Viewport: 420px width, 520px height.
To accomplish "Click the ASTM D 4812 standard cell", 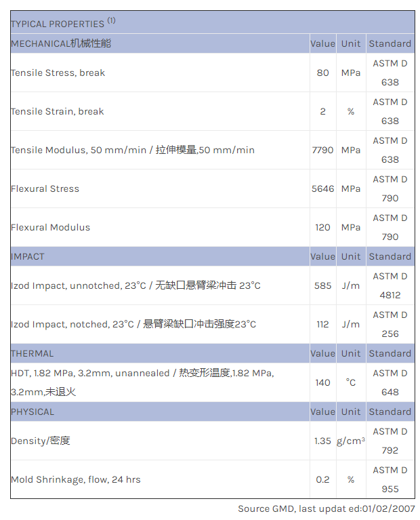I will click(390, 285).
